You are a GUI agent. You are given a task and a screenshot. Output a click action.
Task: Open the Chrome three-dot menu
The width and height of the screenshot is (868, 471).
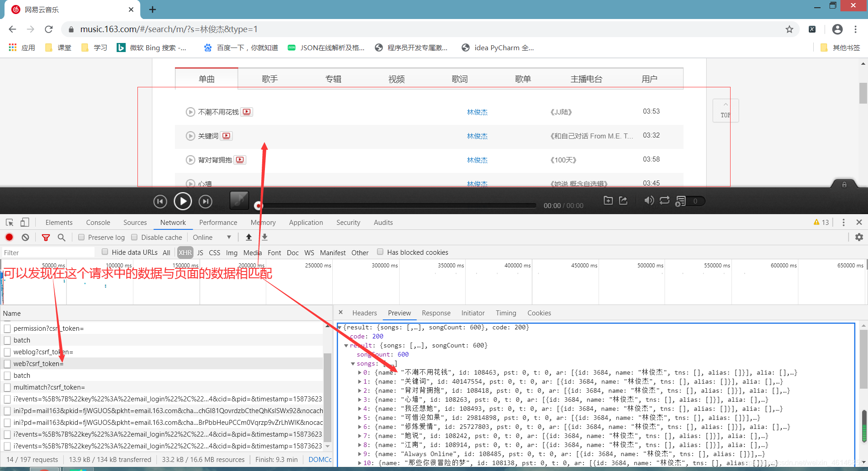[x=855, y=29]
